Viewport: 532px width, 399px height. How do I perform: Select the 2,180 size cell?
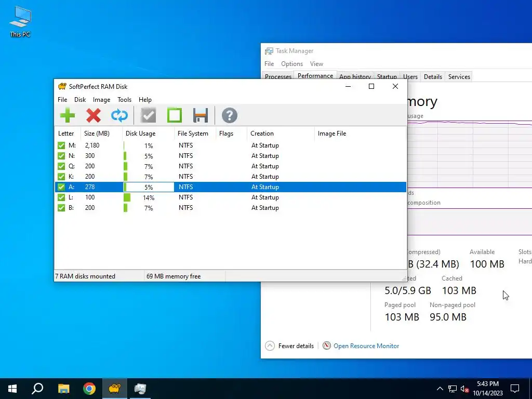92,145
